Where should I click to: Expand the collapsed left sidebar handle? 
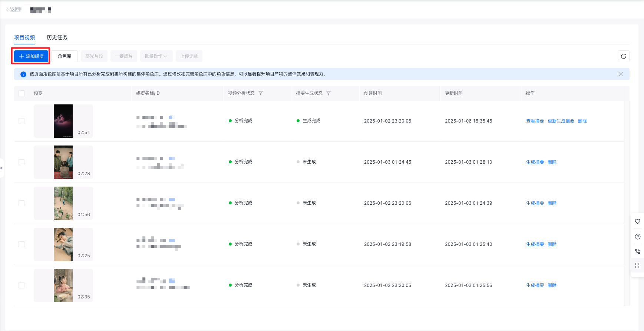pyautogui.click(x=1, y=168)
